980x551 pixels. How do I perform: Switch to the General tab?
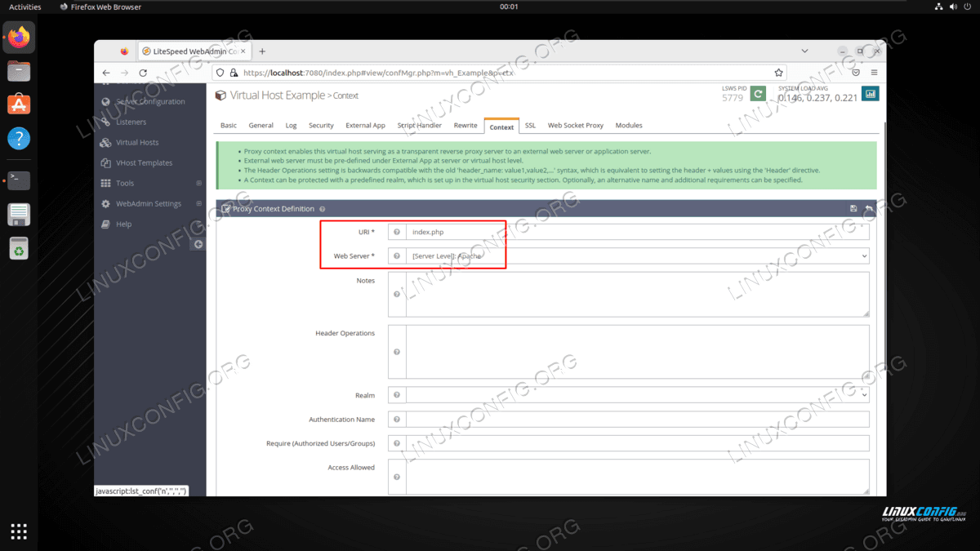(261, 126)
